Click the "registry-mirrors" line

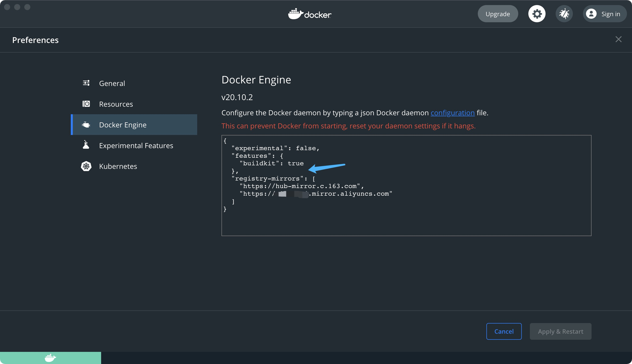[274, 178]
